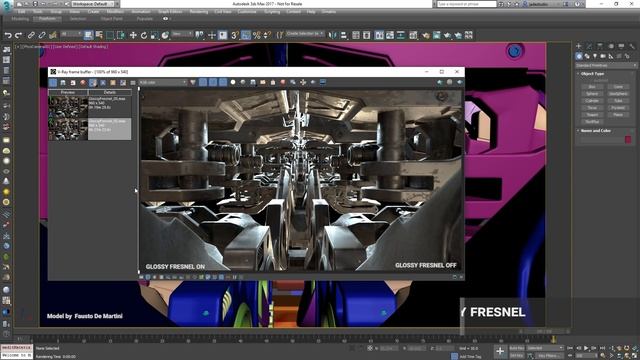Open the Graph Editors menu
The height and width of the screenshot is (360, 640).
(x=170, y=12)
